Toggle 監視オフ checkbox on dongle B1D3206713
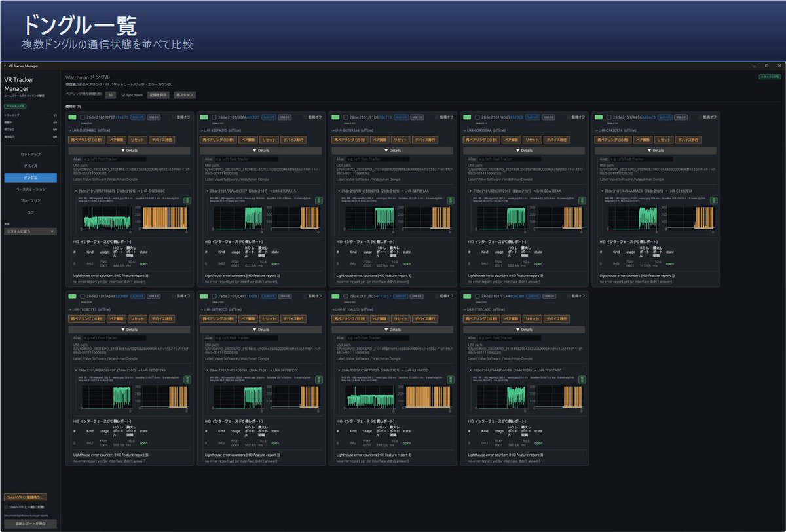 [436, 117]
